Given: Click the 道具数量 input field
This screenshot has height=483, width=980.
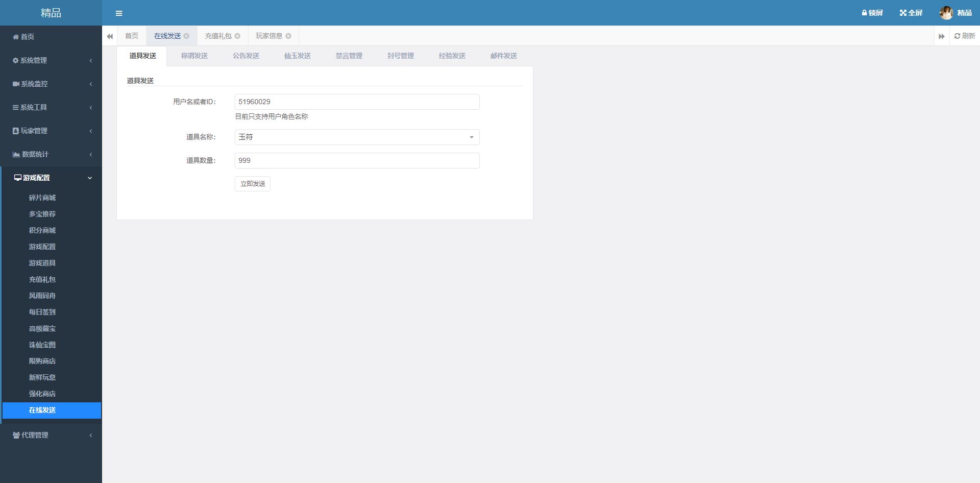Looking at the screenshot, I should (357, 160).
